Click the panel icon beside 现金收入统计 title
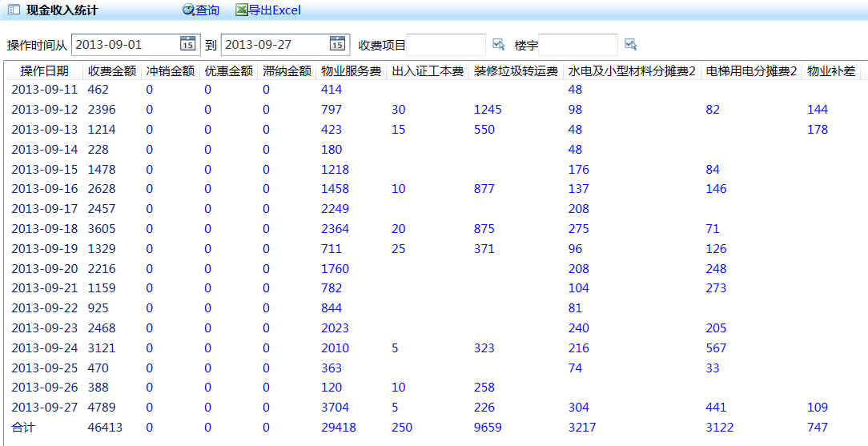The image size is (868, 446). pyautogui.click(x=13, y=10)
